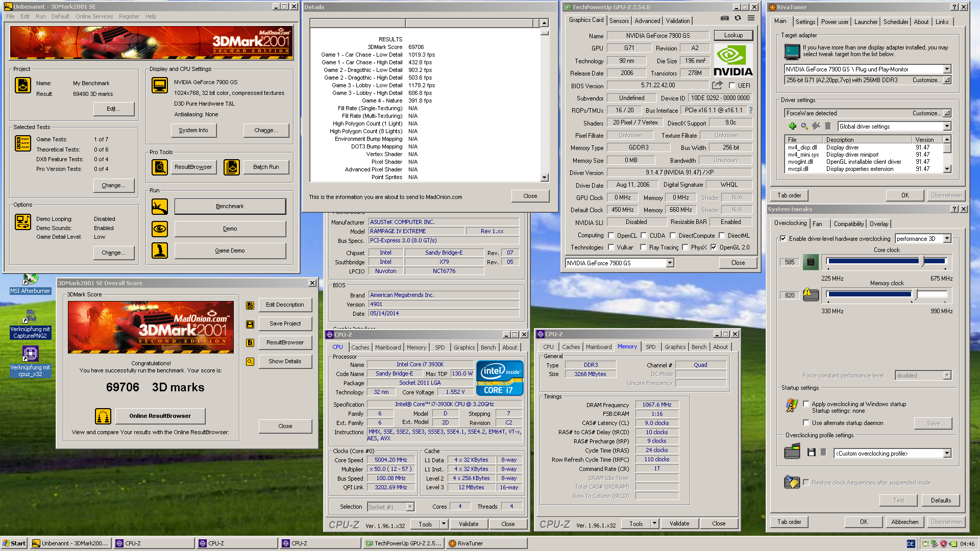This screenshot has width=980, height=551.
Task: Open Tools dropdown arrow in CPU-Z Memory window
Action: click(654, 523)
